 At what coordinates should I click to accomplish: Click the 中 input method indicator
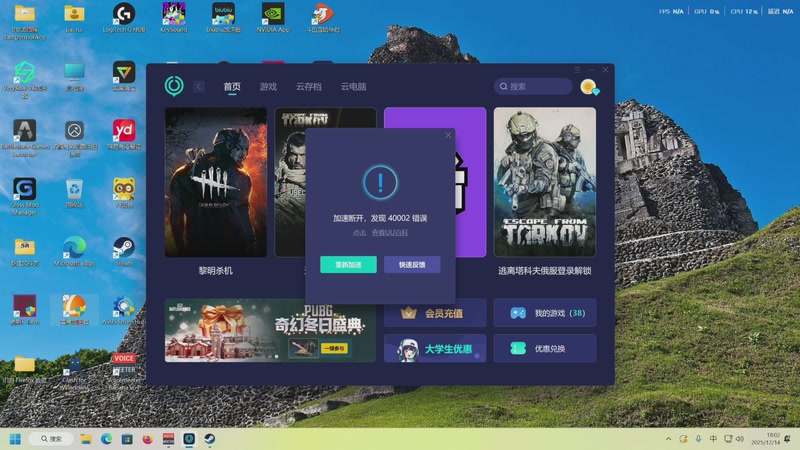(x=713, y=439)
